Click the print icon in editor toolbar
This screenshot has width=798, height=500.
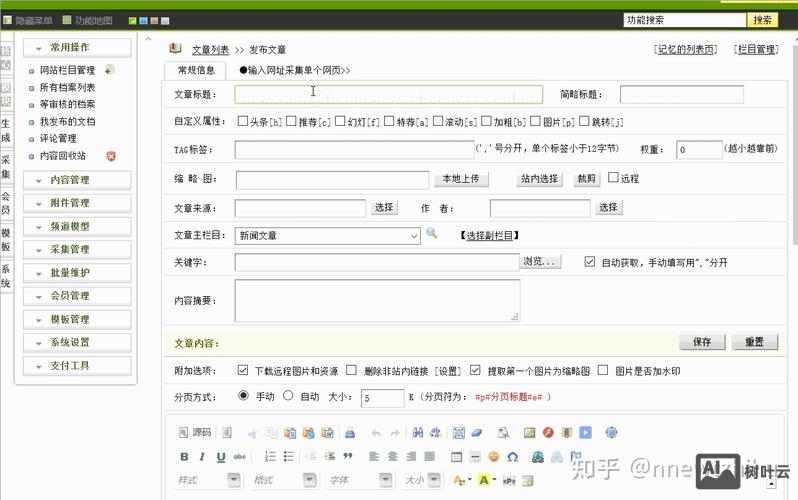[x=350, y=433]
